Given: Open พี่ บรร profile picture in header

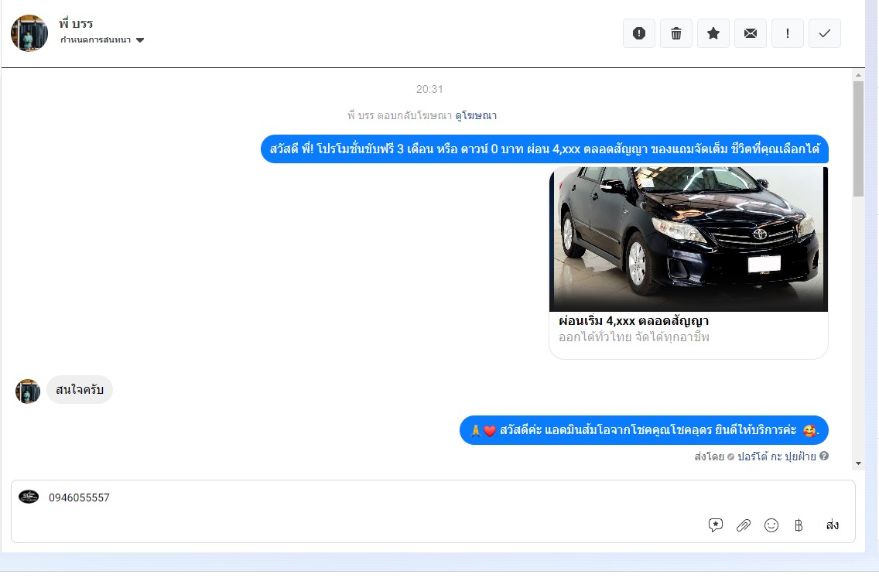Looking at the screenshot, I should (29, 33).
